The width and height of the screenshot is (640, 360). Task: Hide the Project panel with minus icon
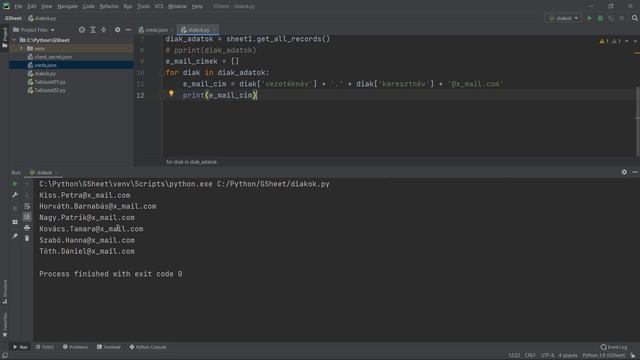[128, 30]
